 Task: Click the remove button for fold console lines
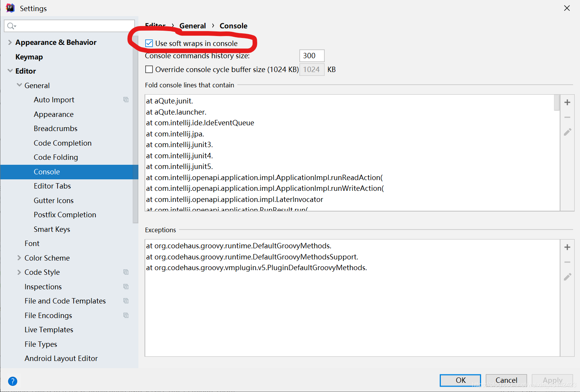tap(567, 117)
